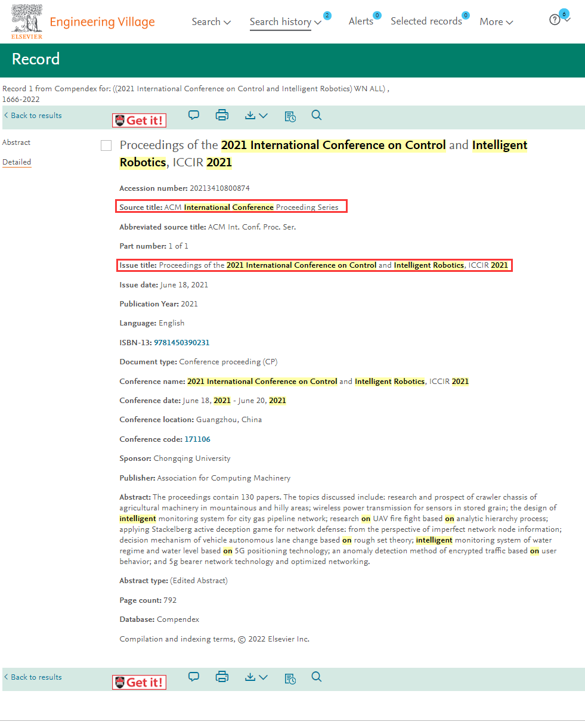585x728 pixels.
Task: Click the magnifier icon below the record
Action: [317, 677]
